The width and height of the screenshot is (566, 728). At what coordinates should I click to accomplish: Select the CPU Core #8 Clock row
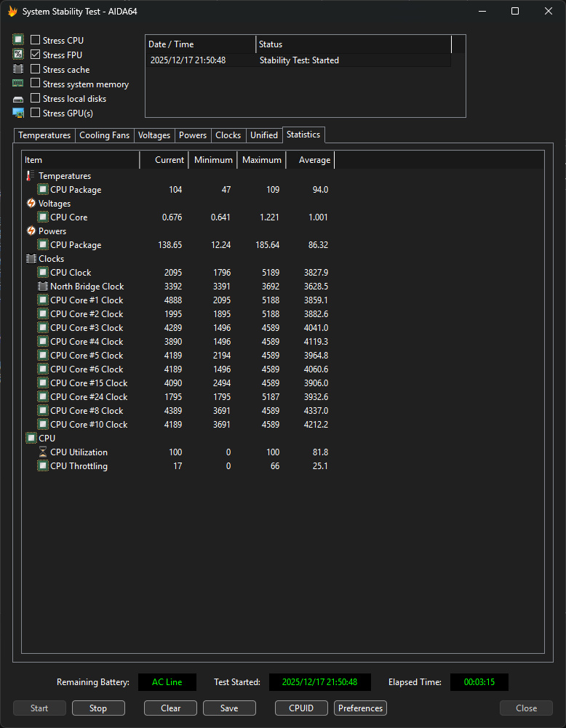pyautogui.click(x=178, y=410)
